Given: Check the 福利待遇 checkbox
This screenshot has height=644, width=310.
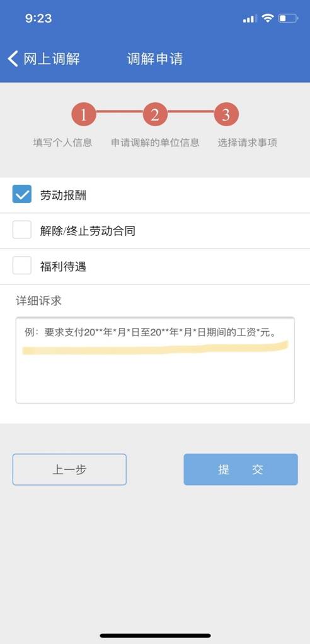Looking at the screenshot, I should pyautogui.click(x=21, y=266).
